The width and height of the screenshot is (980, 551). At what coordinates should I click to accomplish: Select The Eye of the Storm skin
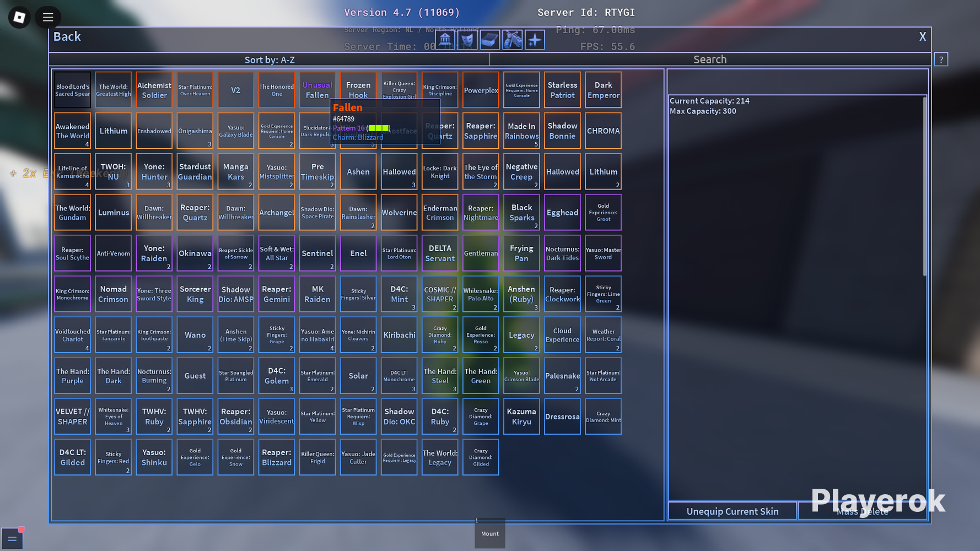click(x=481, y=171)
